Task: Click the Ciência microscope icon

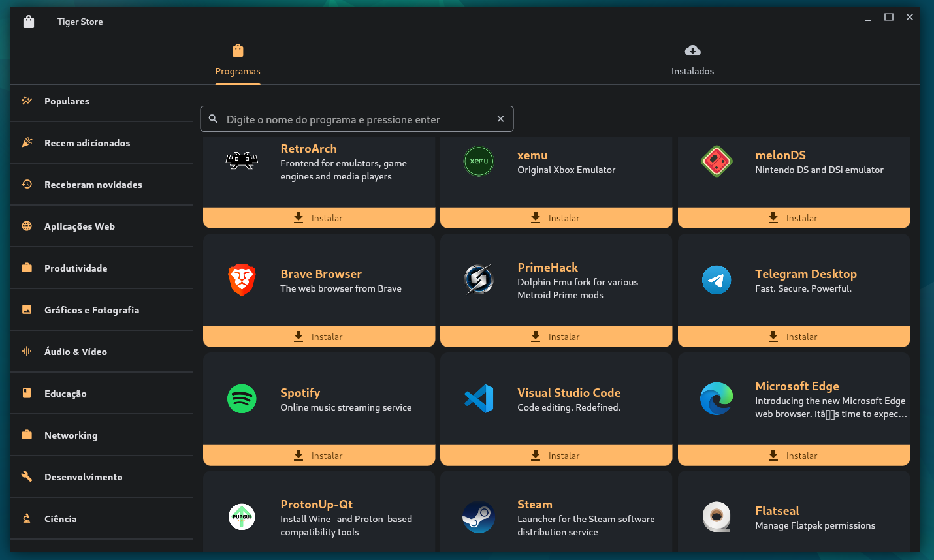Action: pos(27,518)
